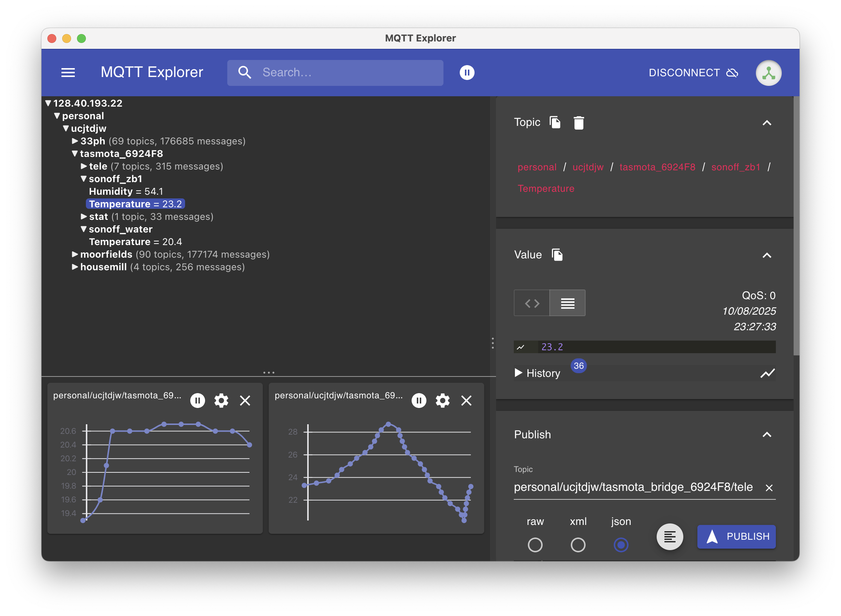Collapse the Topic panel
The width and height of the screenshot is (841, 616).
pos(767,123)
